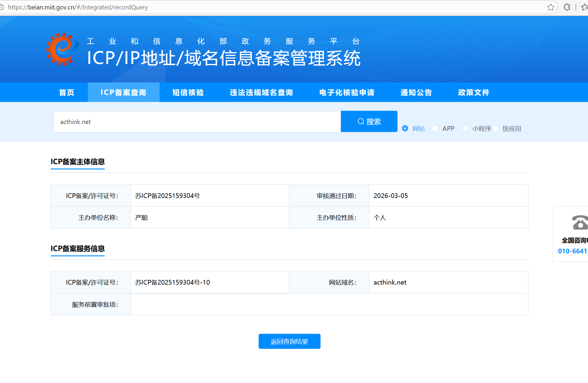Select the APP radio button

pos(435,128)
